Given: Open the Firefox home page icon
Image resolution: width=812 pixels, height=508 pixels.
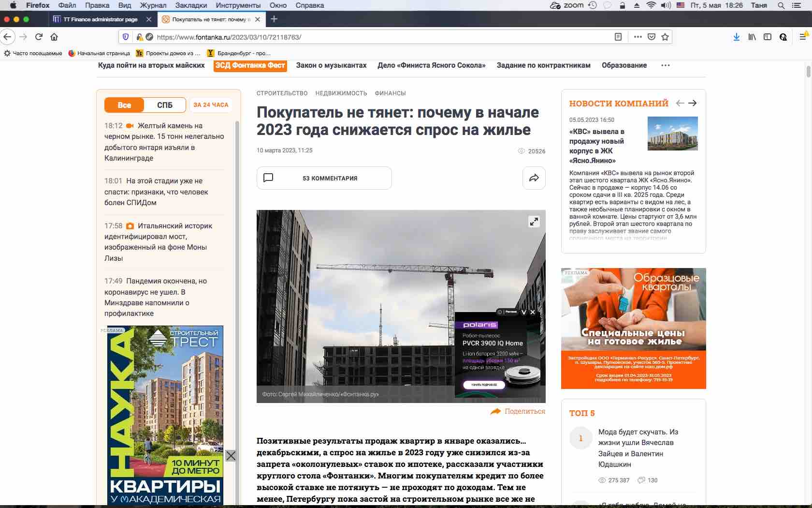Looking at the screenshot, I should point(54,37).
